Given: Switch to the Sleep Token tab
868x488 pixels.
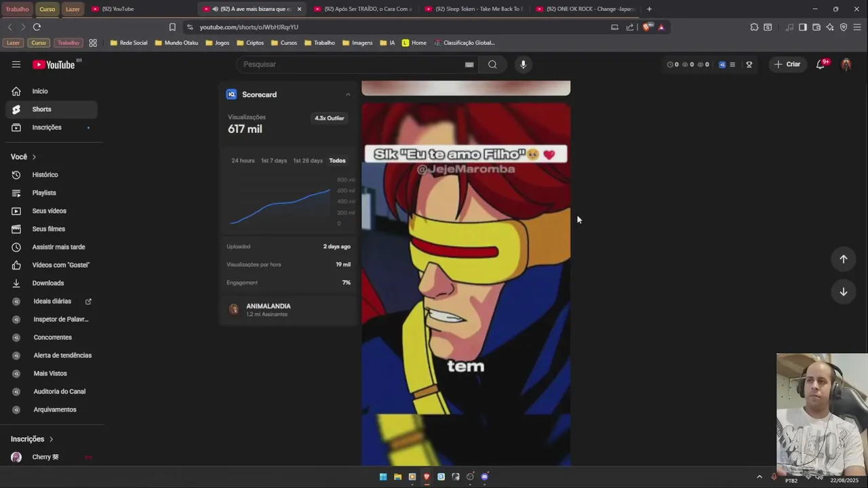Looking at the screenshot, I should pyautogui.click(x=475, y=9).
